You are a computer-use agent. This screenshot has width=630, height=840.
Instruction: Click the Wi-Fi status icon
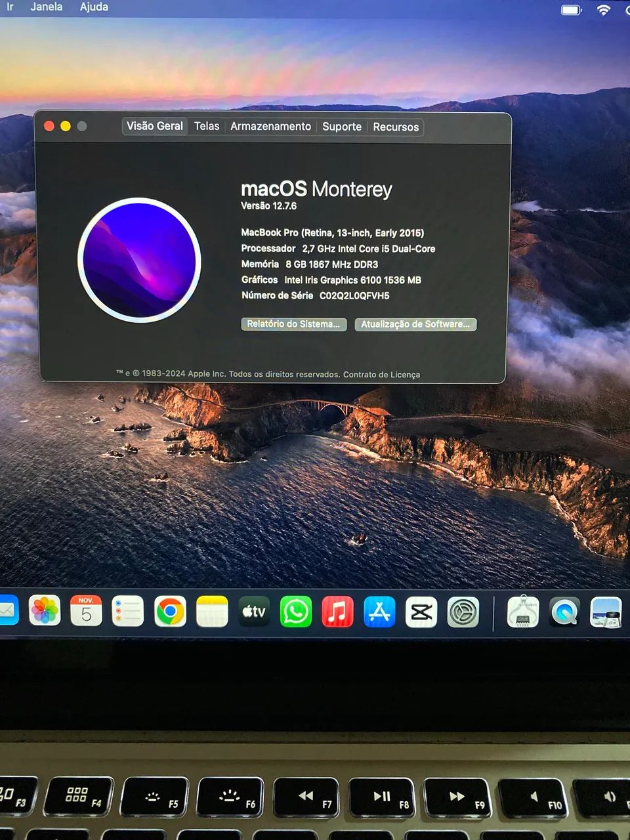[x=603, y=9]
